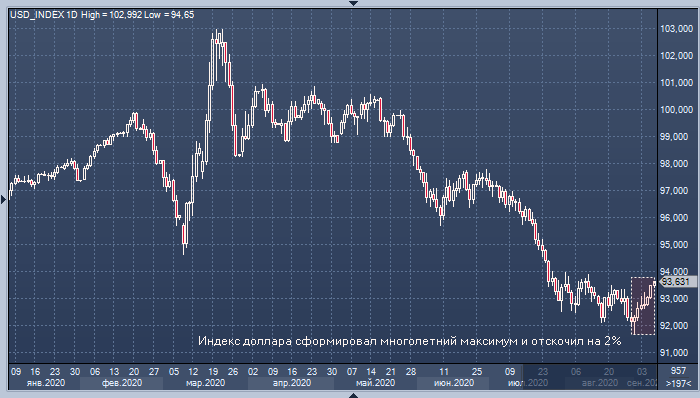Click the май.2020 month label
This screenshot has height=398, width=700.
(375, 383)
